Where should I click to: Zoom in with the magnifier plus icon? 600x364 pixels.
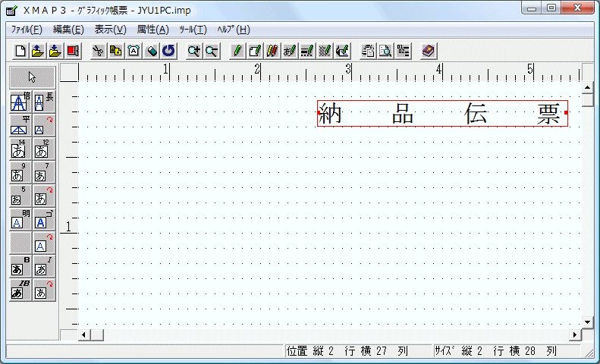pyautogui.click(x=194, y=51)
